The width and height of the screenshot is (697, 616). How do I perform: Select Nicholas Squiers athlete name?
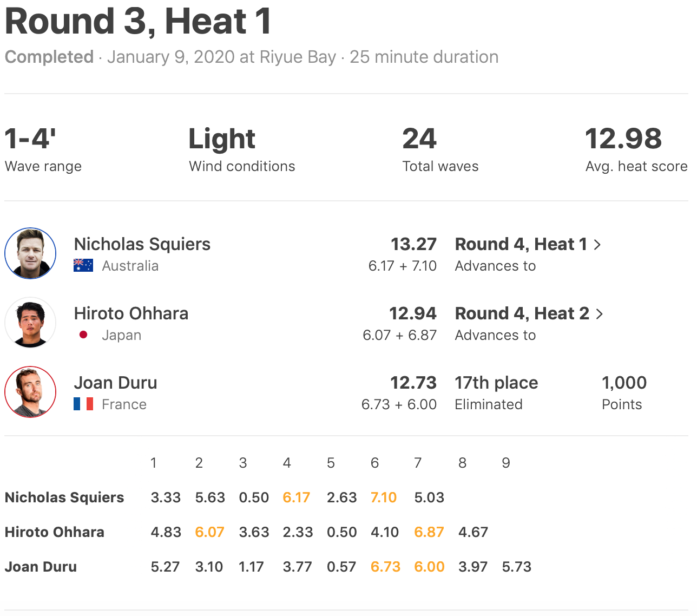(142, 244)
